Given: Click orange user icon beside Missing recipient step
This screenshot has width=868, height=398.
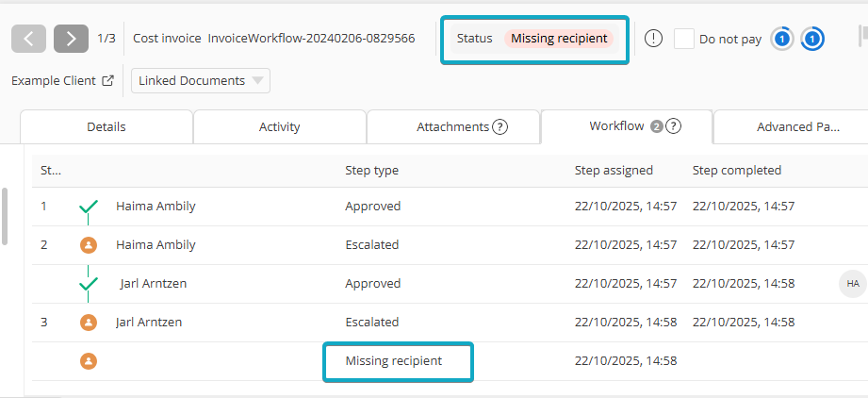Looking at the screenshot, I should (89, 361).
